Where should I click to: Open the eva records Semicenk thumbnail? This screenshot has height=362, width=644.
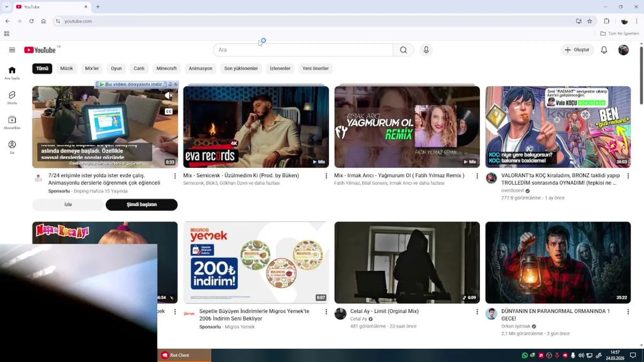256,127
